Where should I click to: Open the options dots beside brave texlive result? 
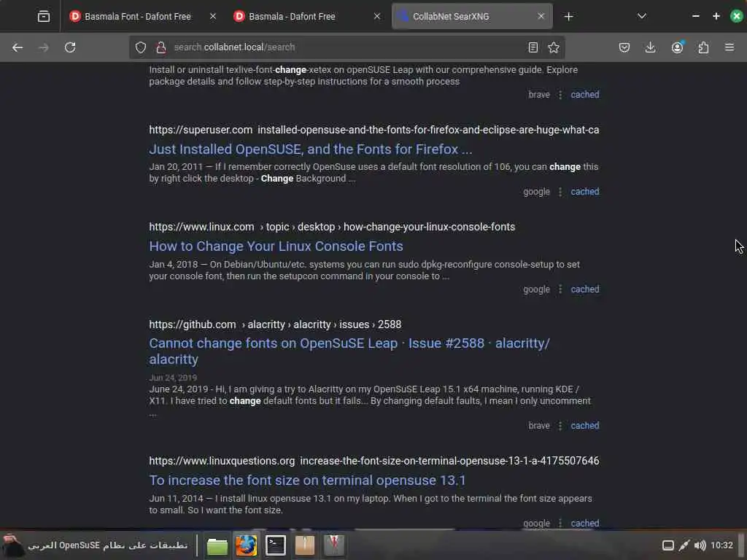[560, 95]
